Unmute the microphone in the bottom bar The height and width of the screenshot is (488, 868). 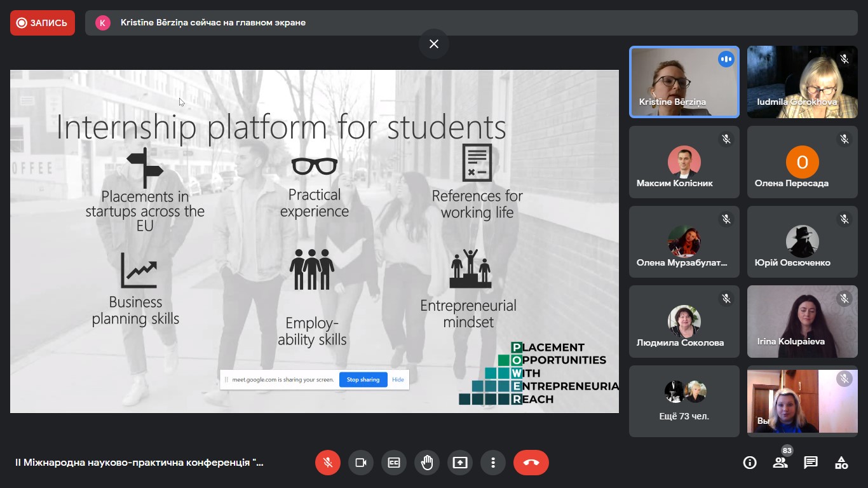click(328, 463)
